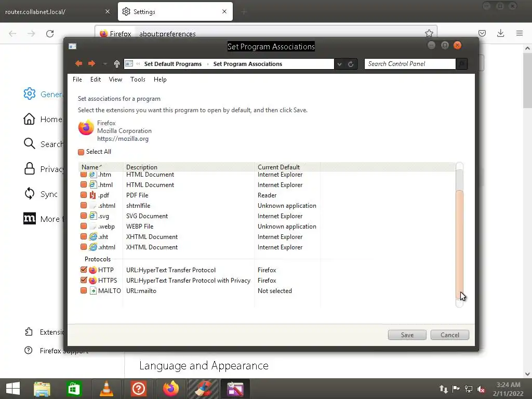The image size is (532, 399).
Task: Open the File menu
Action: (x=77, y=79)
